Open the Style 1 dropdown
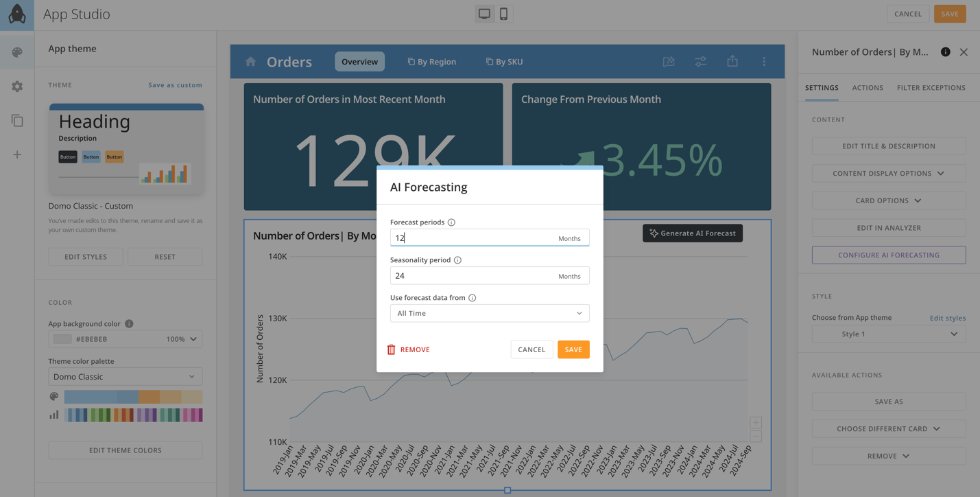The width and height of the screenshot is (980, 497). pos(889,334)
